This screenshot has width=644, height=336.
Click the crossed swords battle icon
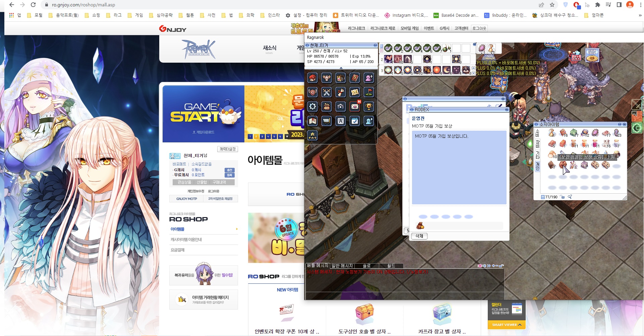(x=327, y=92)
